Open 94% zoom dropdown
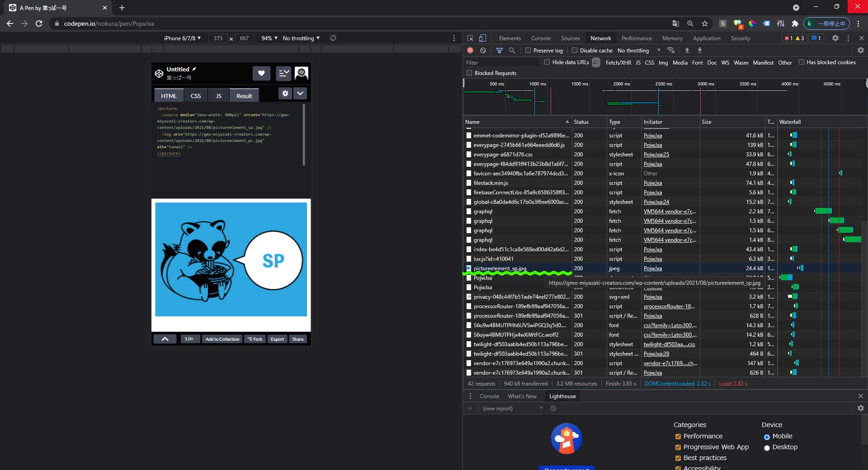This screenshot has width=868, height=470. click(269, 38)
